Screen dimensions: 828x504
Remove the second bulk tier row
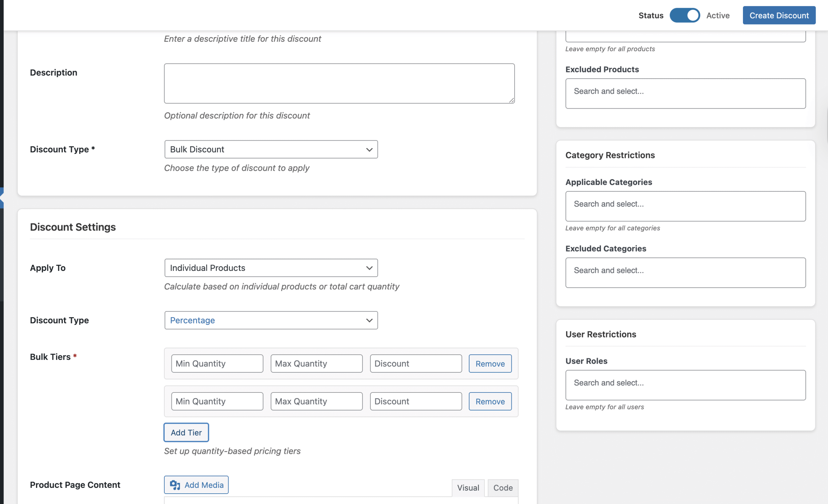(x=490, y=402)
